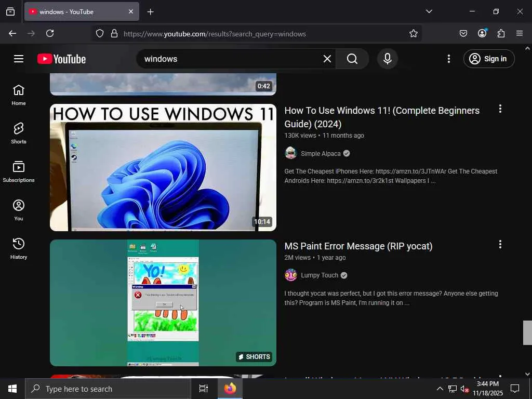The height and width of the screenshot is (399, 532).
Task: Open Subscriptions in the sidebar
Action: [x=19, y=171]
